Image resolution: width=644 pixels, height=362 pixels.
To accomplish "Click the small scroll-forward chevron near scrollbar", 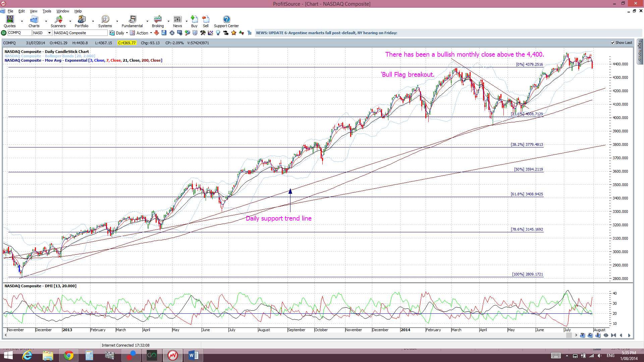I will [576, 335].
